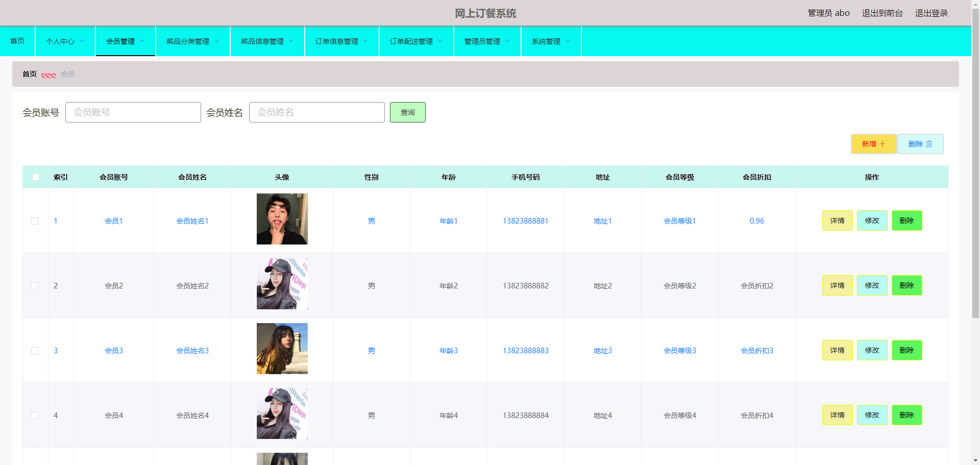Viewport: 980px width, 465px height.
Task: Select the 系统管理 menu label
Action: click(x=546, y=41)
